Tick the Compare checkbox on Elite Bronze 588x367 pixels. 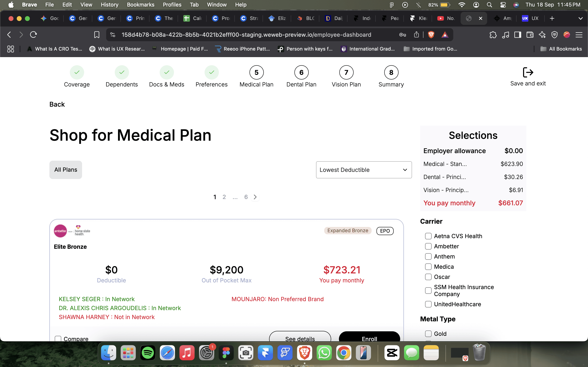[58, 339]
